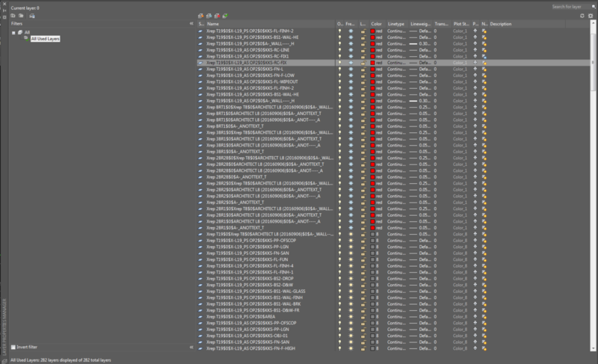Open the Layer States Manager icon
598x364 pixels.
click(32, 16)
